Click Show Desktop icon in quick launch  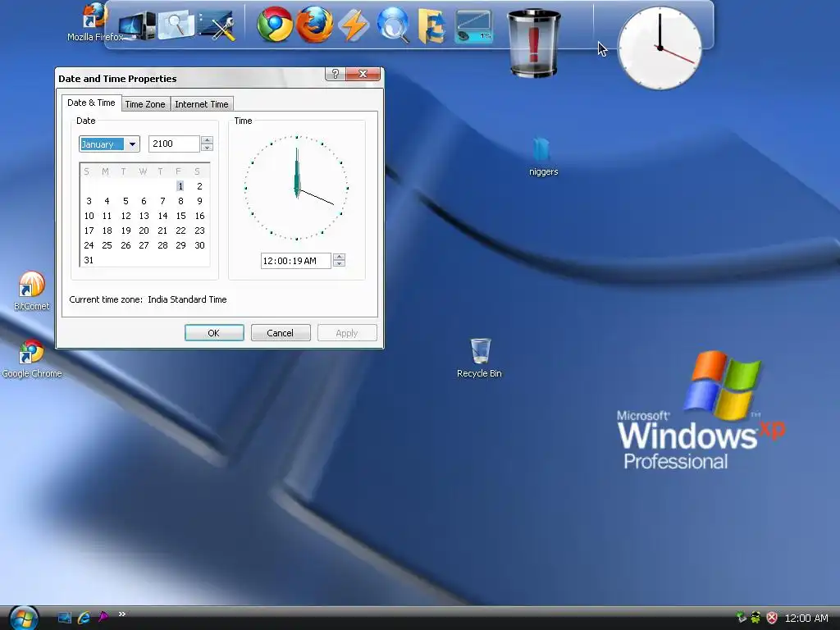tap(64, 618)
